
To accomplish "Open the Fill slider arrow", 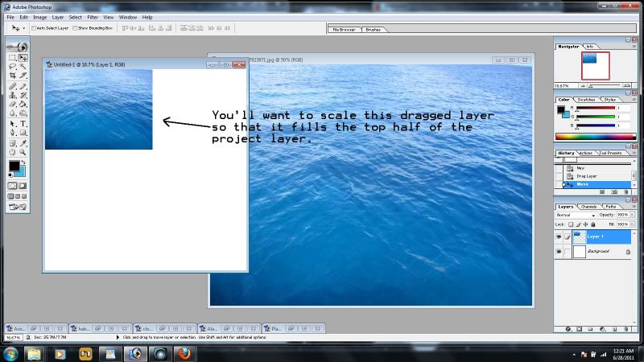I will (x=632, y=224).
